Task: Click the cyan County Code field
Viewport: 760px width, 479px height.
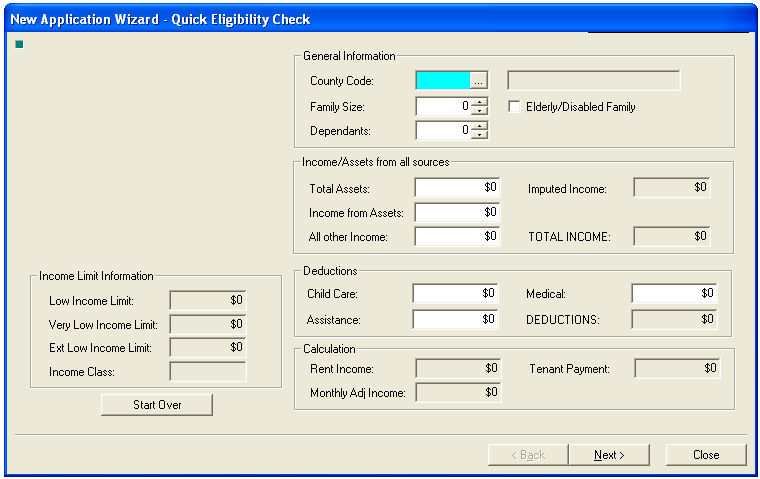Action: (442, 81)
